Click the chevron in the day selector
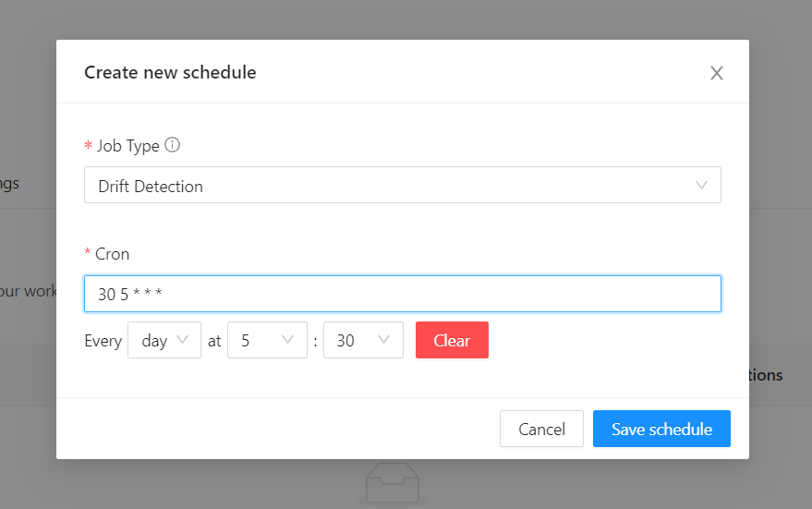812x509 pixels. [182, 340]
